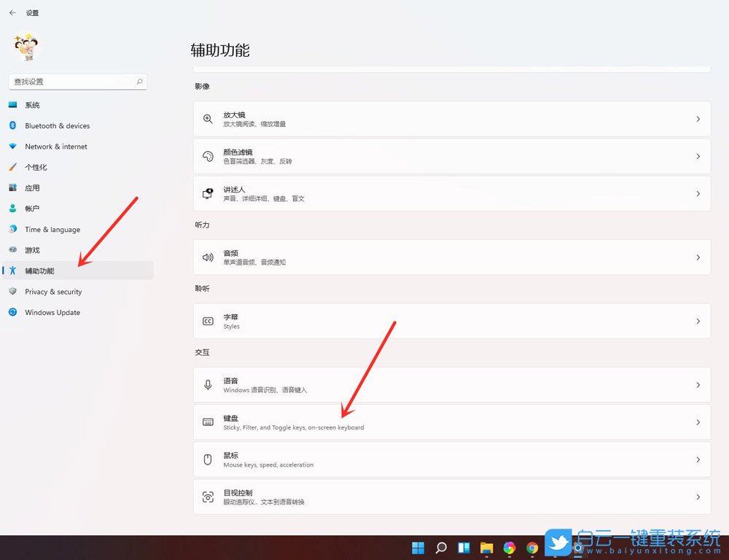Open Network & internet settings
Image resolution: width=729 pixels, height=560 pixels.
point(56,147)
